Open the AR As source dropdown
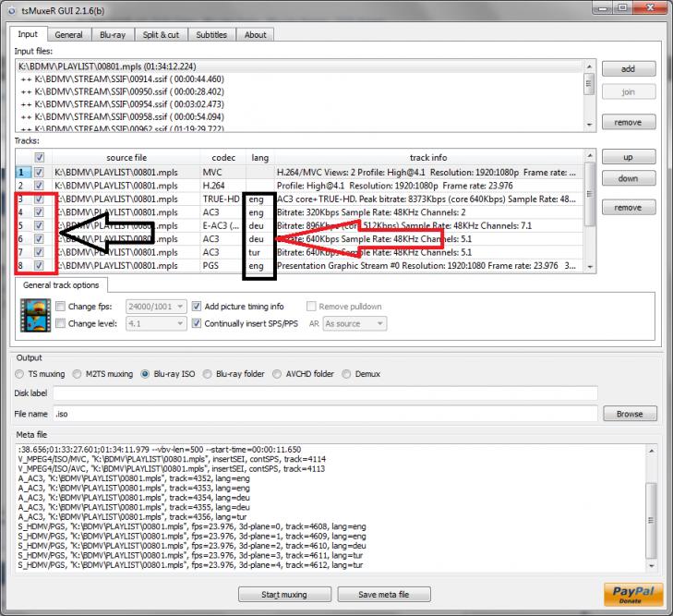Viewport: 673px width, 616px height. [x=354, y=324]
